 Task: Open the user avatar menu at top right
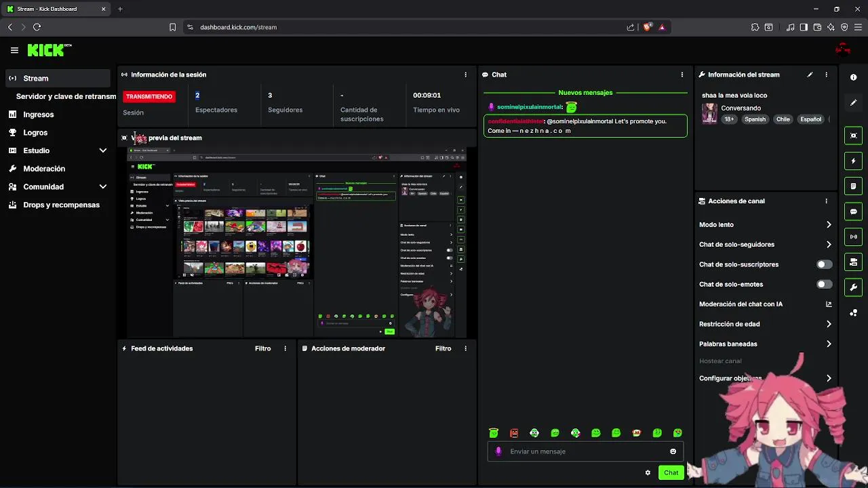pyautogui.click(x=843, y=49)
